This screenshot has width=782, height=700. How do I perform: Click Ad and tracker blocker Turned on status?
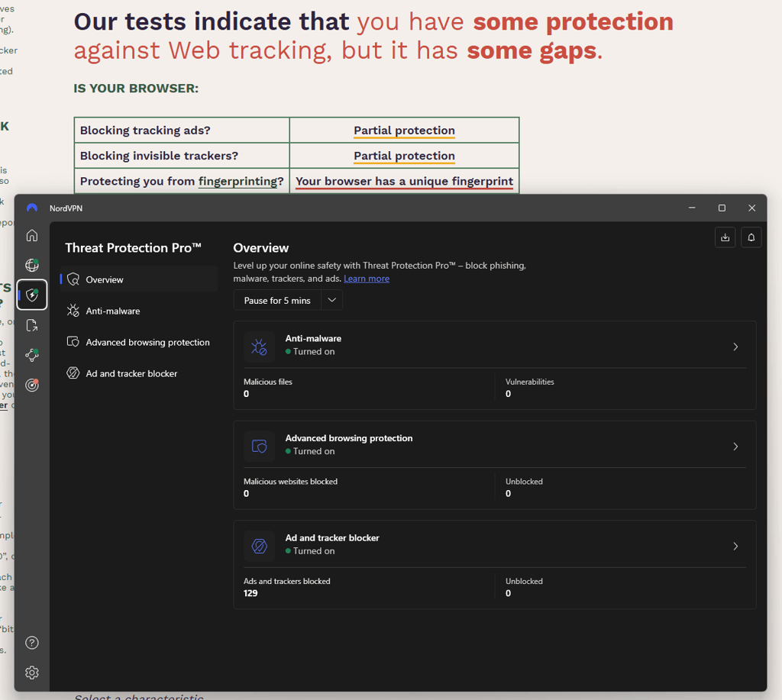tap(310, 551)
